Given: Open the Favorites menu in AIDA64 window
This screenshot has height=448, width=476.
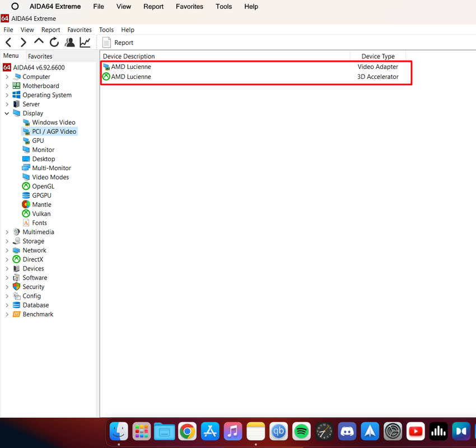Looking at the screenshot, I should coord(80,30).
